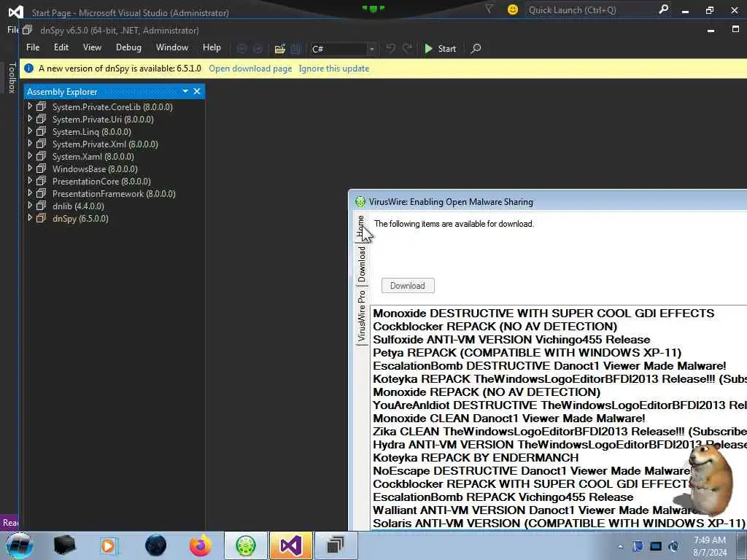
Task: Open the dnSpy View menu
Action: (x=92, y=47)
